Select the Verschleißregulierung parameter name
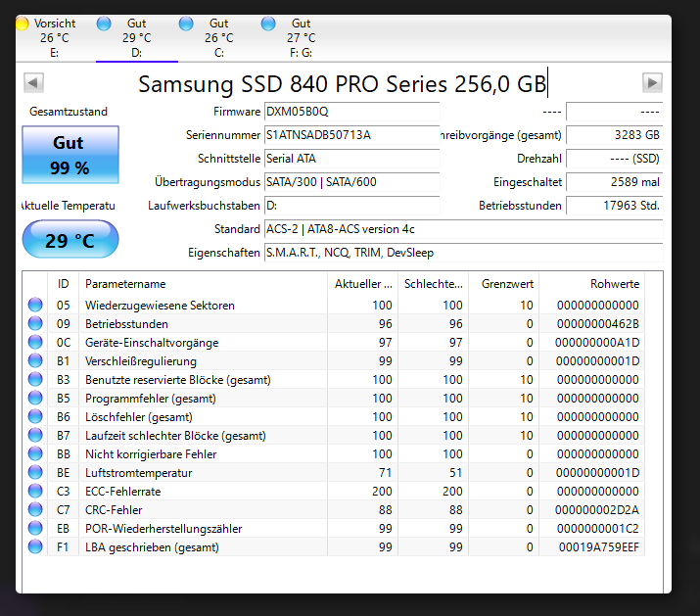The height and width of the screenshot is (616, 700). [141, 361]
